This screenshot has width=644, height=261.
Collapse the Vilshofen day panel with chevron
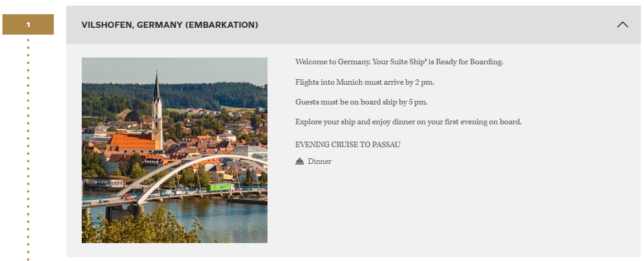point(622,25)
